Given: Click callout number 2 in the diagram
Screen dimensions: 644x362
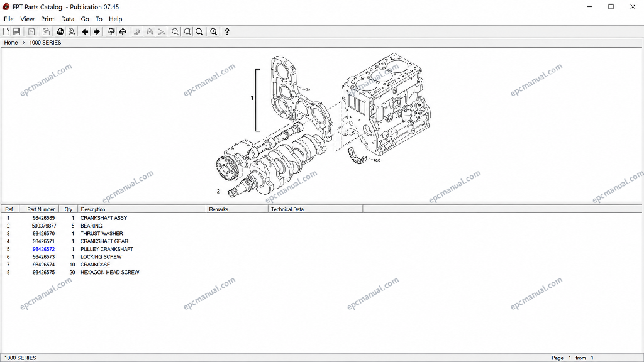Looking at the screenshot, I should [218, 191].
